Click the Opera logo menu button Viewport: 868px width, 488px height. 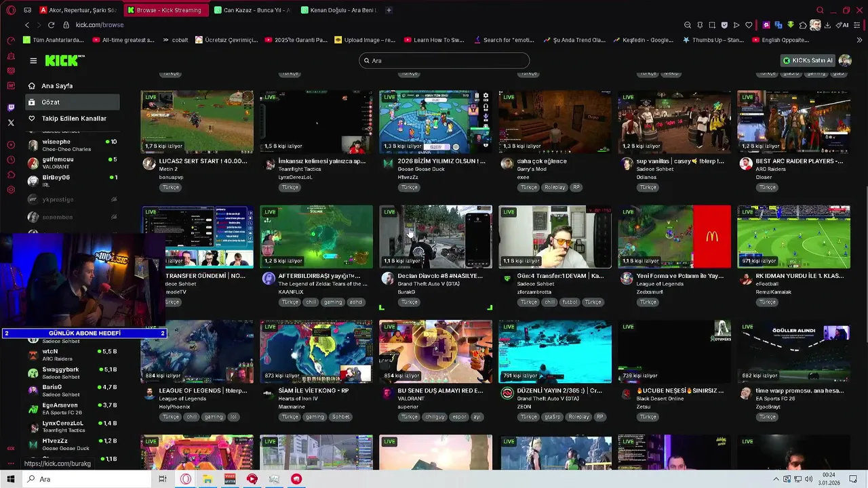point(11,10)
